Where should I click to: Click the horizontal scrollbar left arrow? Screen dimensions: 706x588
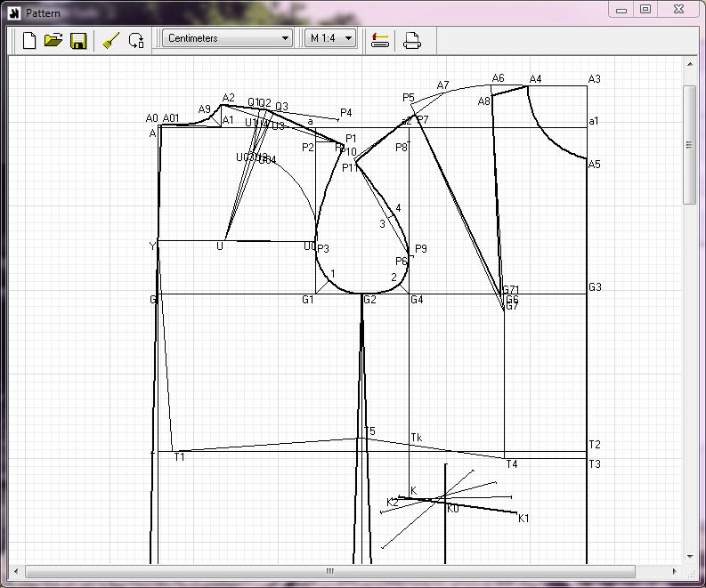16,571
